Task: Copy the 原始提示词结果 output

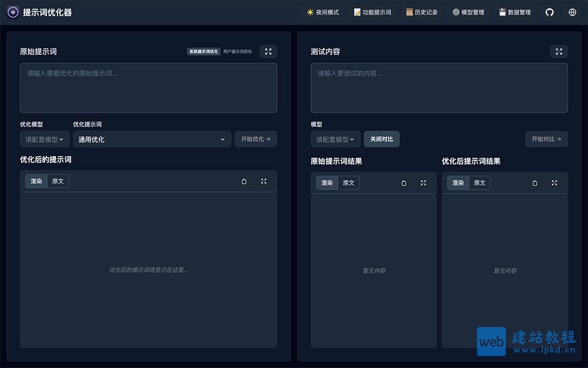Action: pyautogui.click(x=404, y=183)
